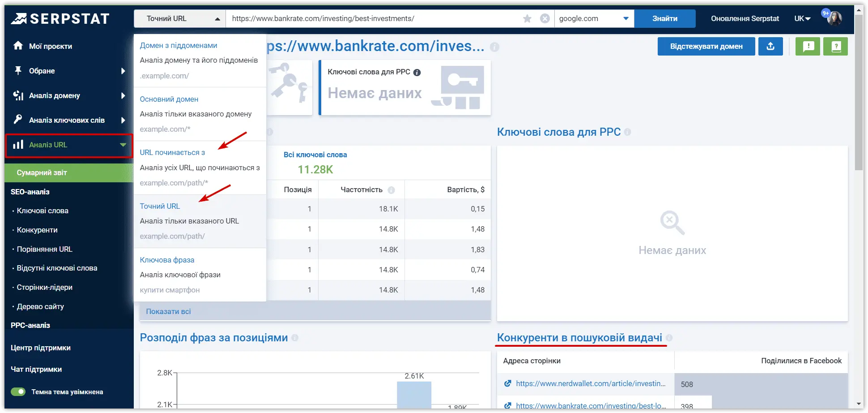
Task: Star the URL in the search bar
Action: tap(527, 18)
